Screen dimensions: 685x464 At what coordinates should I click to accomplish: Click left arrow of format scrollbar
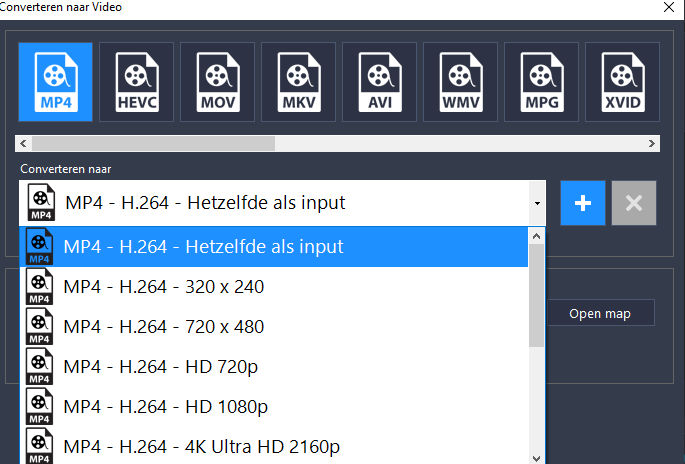[x=23, y=143]
